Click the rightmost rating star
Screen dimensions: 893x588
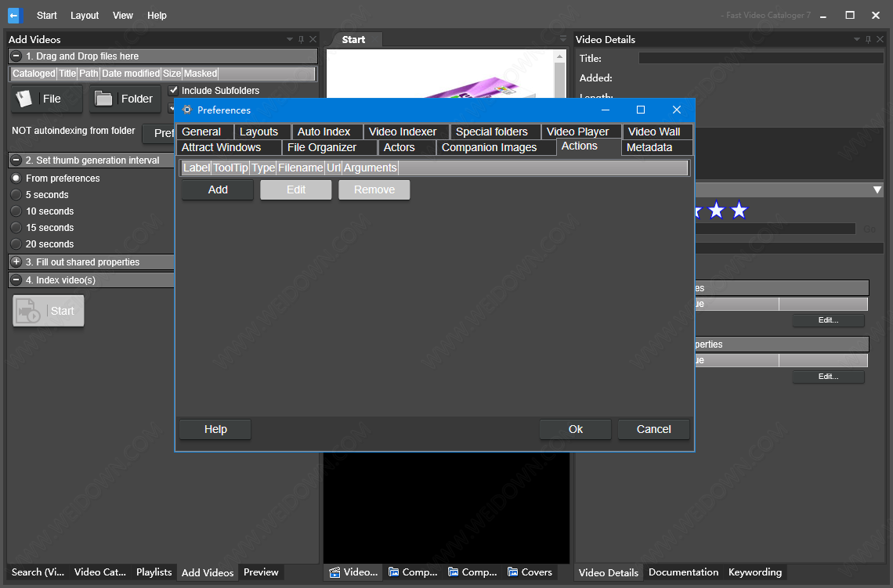pyautogui.click(x=739, y=211)
